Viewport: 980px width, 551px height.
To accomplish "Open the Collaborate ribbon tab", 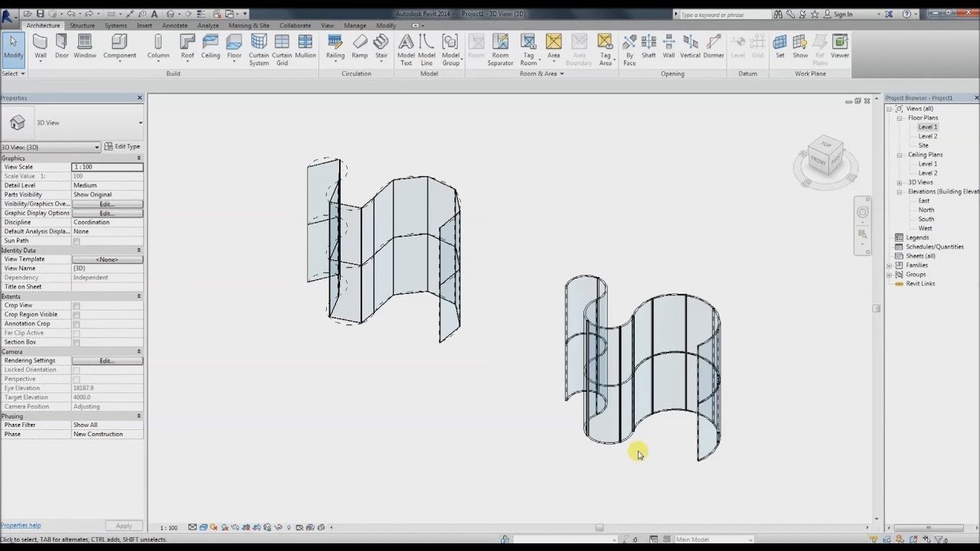I will [296, 25].
